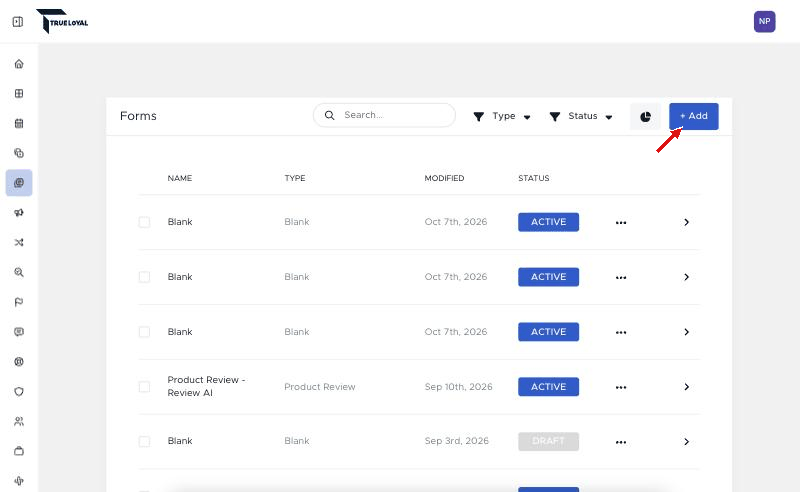
Task: Click the 'Product Review' type cell
Action: point(320,387)
